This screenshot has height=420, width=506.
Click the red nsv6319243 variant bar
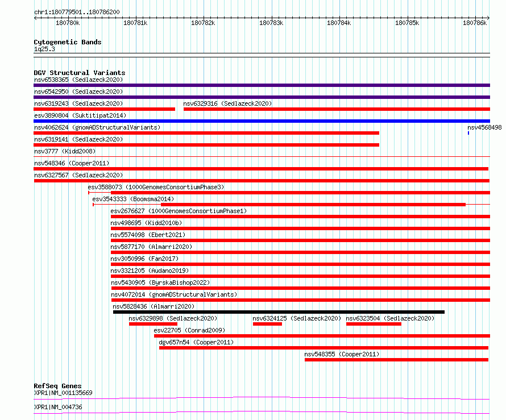(105, 109)
